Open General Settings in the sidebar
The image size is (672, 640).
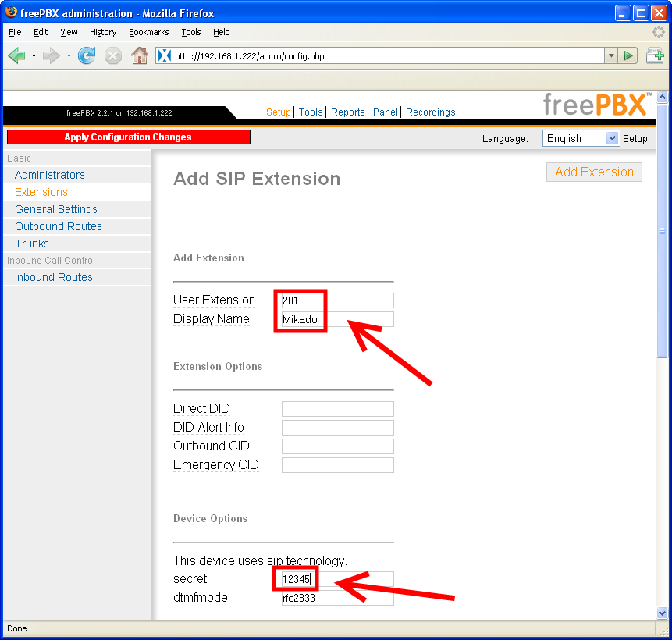[x=56, y=209]
